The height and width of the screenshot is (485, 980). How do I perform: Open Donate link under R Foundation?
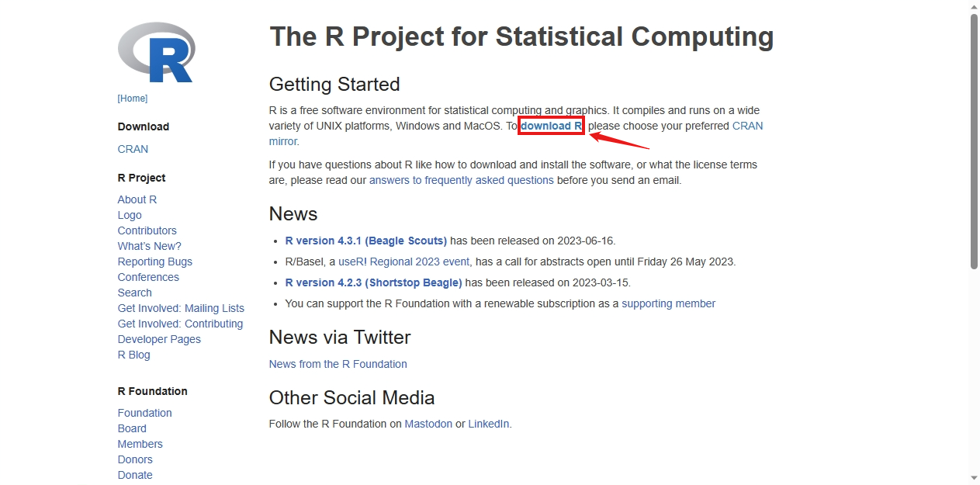[135, 475]
